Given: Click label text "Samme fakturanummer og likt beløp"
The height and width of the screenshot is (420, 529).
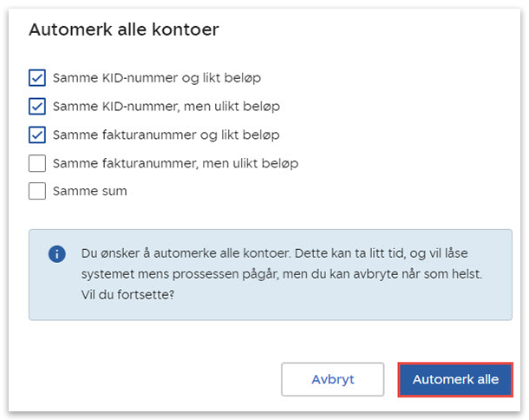Looking at the screenshot, I should (167, 135).
